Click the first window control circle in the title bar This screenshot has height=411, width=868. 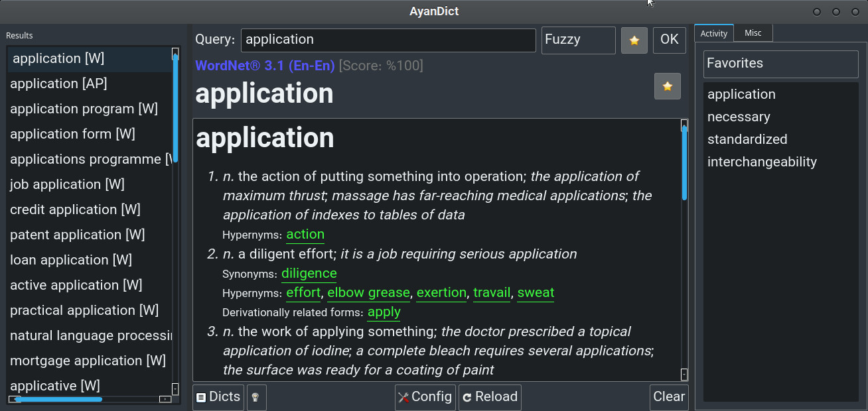coord(817,12)
